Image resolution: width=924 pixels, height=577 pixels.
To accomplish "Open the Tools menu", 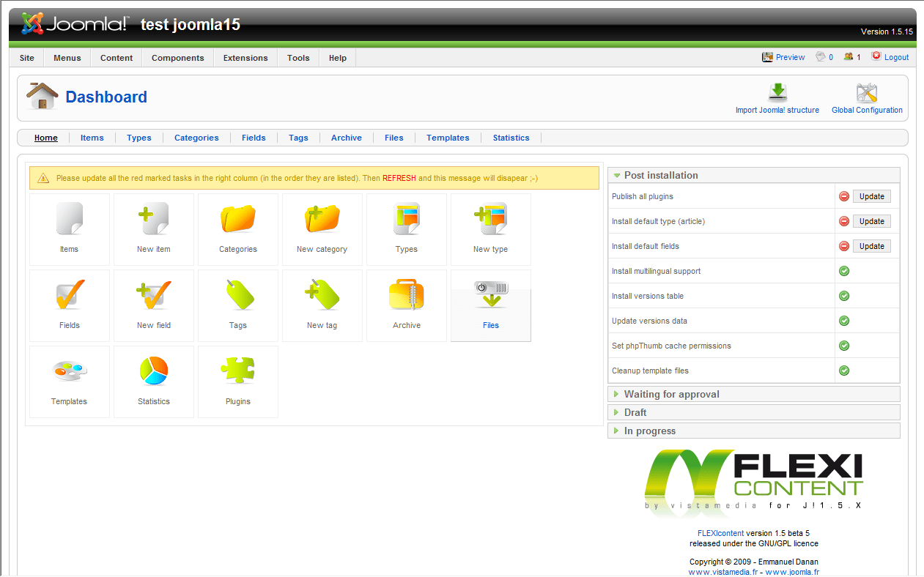I will coord(298,58).
